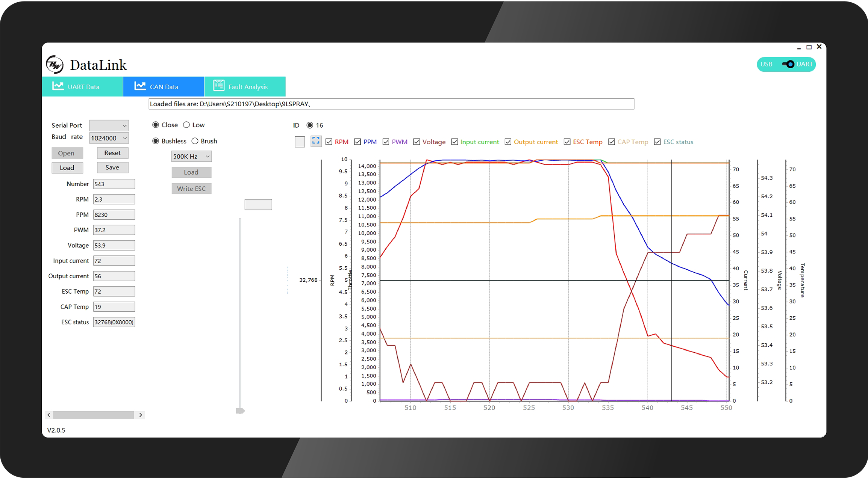
Task: Disable the ESC Temp curve checkbox
Action: [567, 142]
